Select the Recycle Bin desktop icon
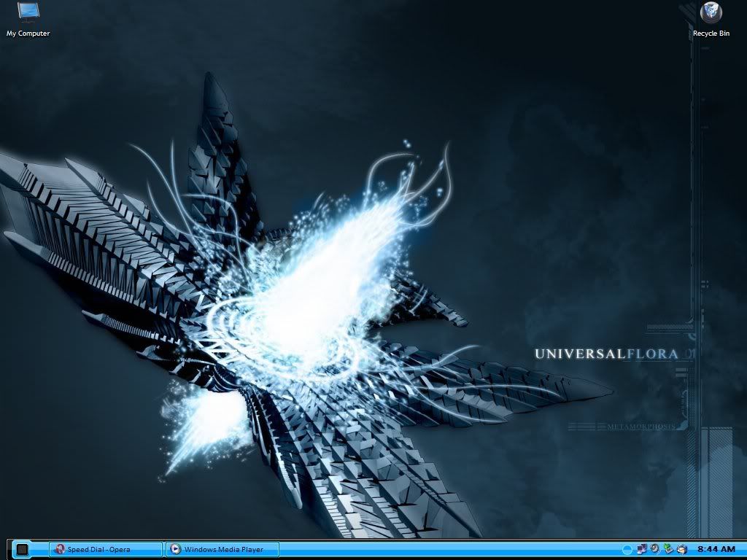The height and width of the screenshot is (560, 747). tap(711, 12)
